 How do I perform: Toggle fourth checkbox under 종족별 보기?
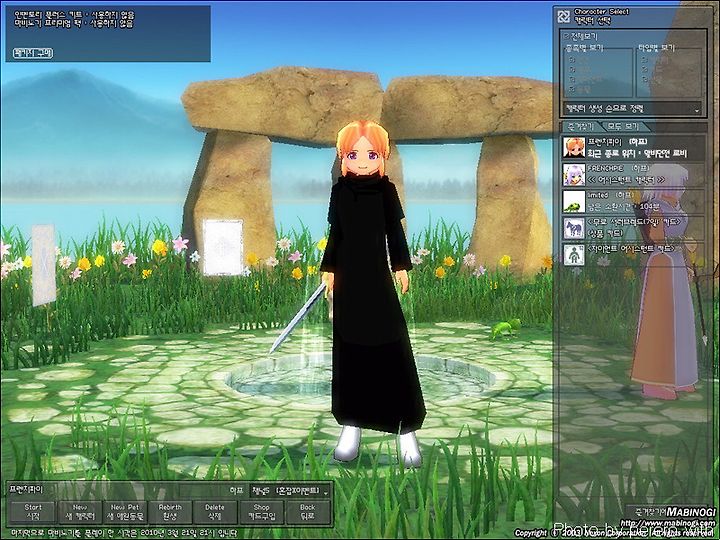point(572,90)
